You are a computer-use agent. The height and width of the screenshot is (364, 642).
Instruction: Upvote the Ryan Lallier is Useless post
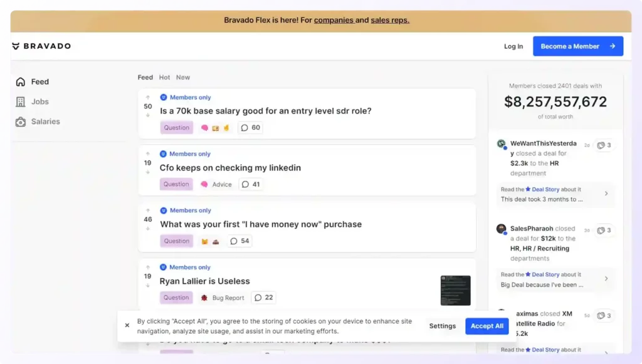(148, 268)
